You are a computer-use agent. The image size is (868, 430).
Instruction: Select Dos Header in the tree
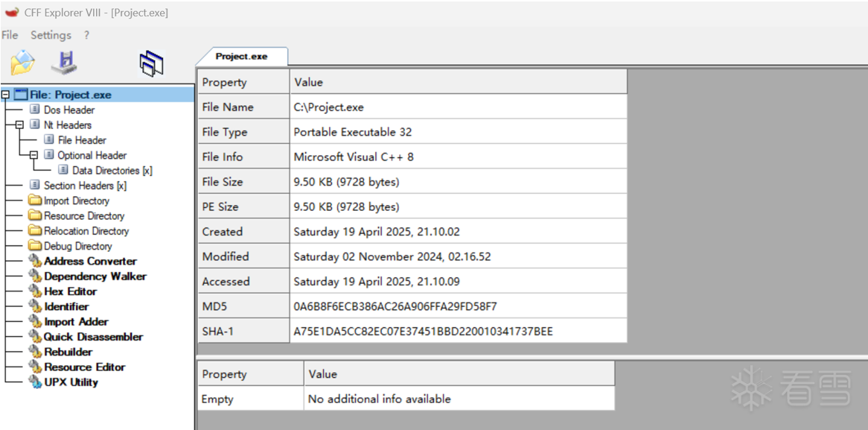[68, 110]
